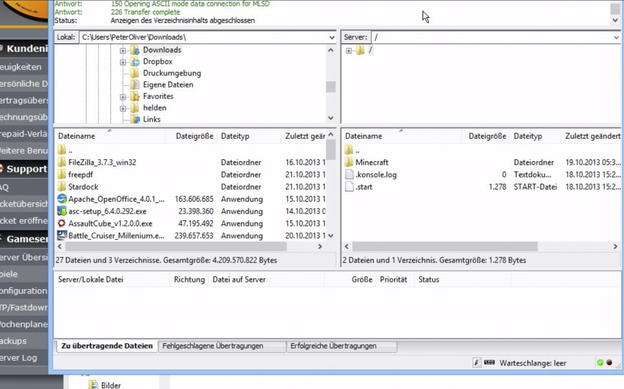Sort server files by Dateigröße column
The image size is (624, 389).
coord(486,136)
